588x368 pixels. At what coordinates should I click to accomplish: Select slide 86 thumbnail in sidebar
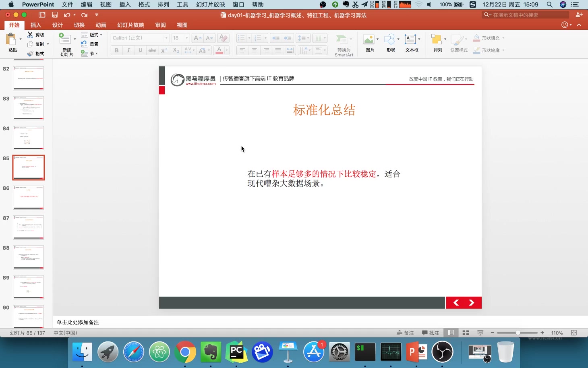pos(28,197)
